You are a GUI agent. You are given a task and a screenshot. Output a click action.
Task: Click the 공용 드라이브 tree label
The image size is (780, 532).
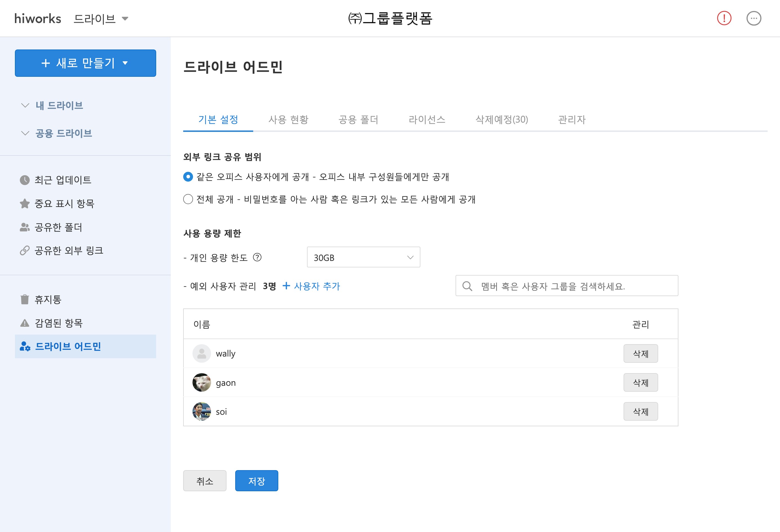click(x=64, y=133)
